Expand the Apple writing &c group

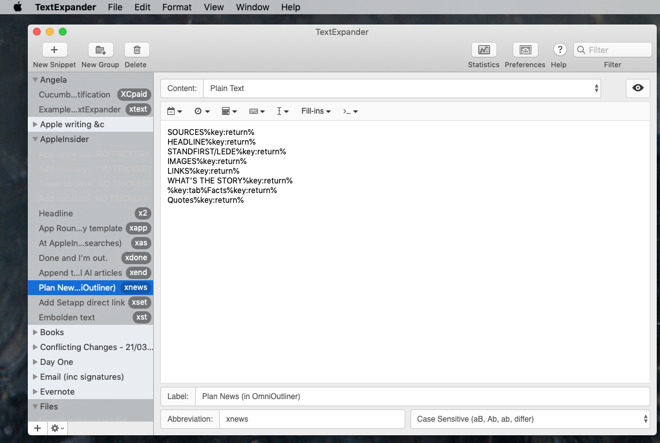point(35,124)
